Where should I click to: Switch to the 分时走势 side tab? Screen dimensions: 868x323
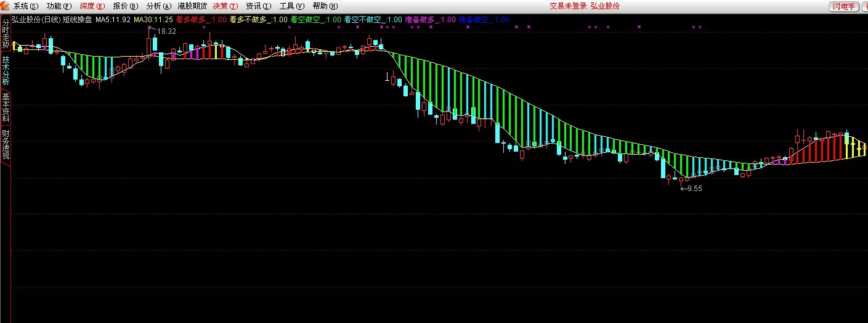pyautogui.click(x=6, y=34)
